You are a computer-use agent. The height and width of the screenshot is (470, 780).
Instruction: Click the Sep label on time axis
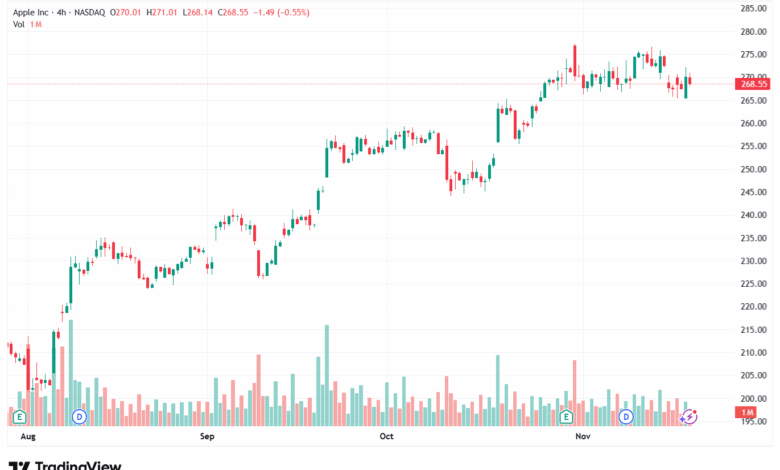207,436
